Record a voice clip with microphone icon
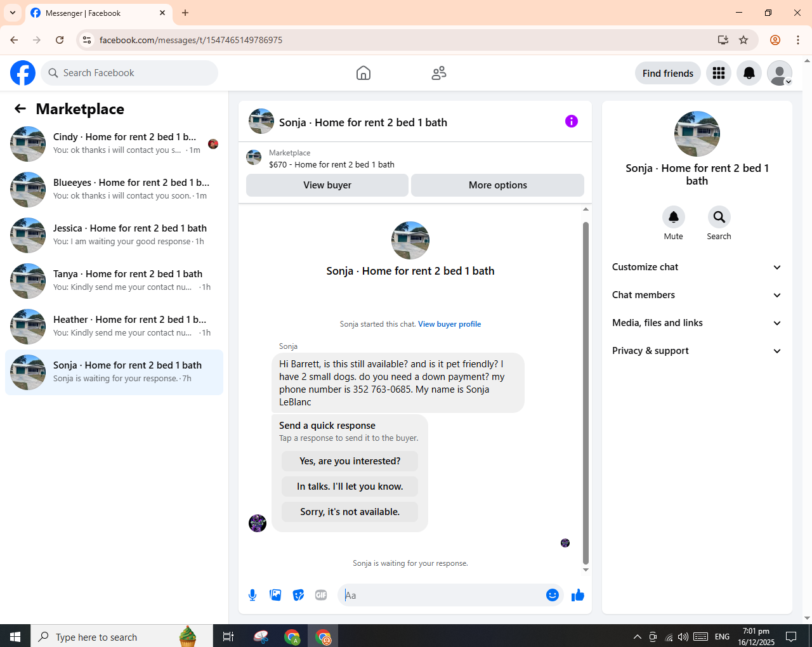The width and height of the screenshot is (812, 647). pyautogui.click(x=252, y=595)
